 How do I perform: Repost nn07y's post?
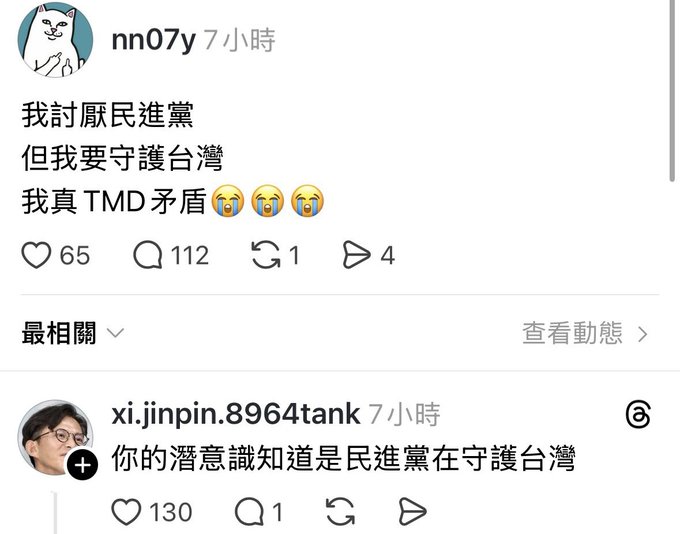pos(266,255)
